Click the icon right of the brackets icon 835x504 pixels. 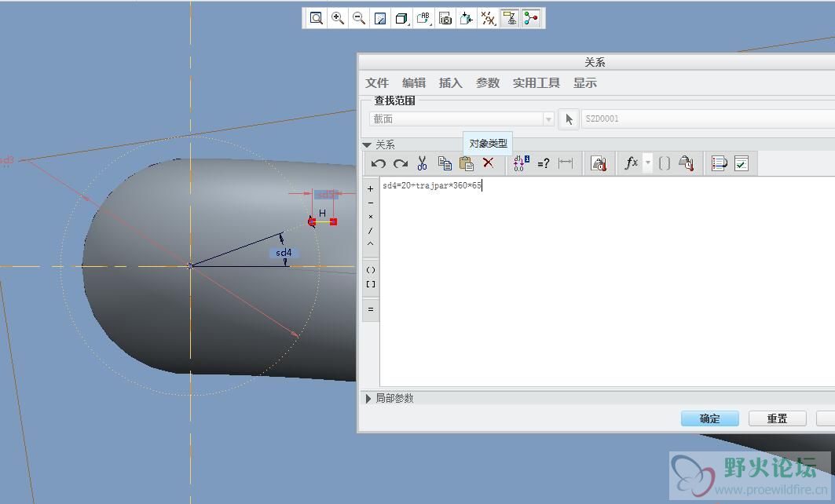point(687,163)
